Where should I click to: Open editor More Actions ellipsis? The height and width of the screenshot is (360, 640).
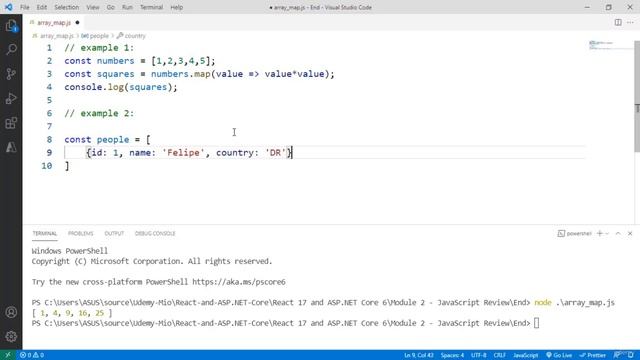pos(630,22)
